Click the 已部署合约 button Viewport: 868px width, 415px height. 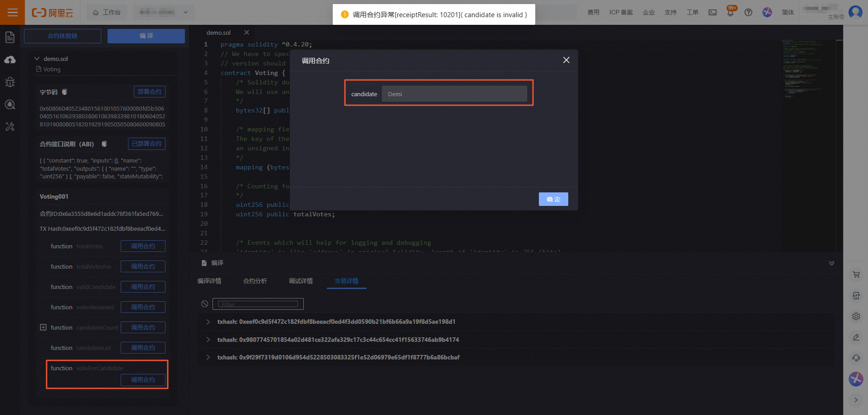coord(146,144)
